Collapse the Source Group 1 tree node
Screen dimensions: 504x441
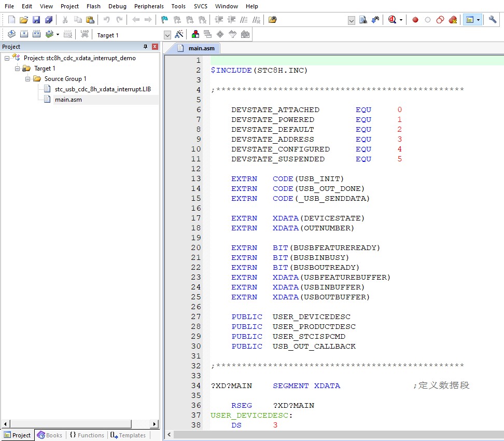(x=27, y=79)
